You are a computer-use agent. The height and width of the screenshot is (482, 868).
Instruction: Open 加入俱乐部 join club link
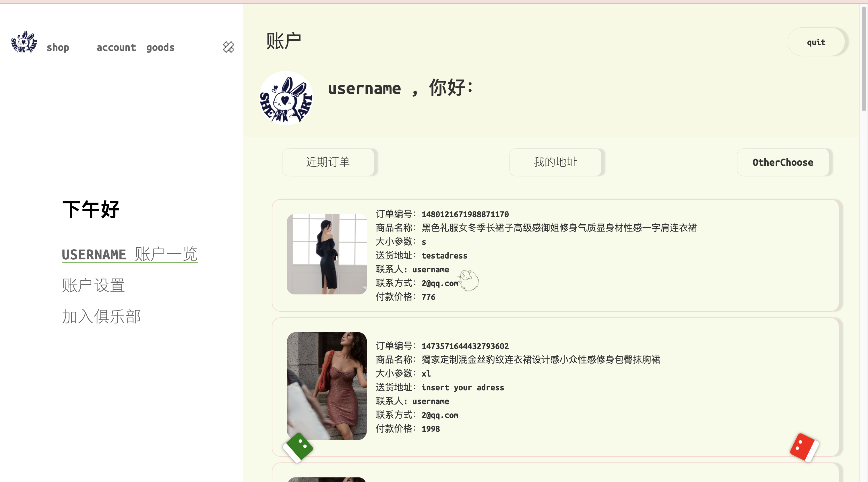pos(101,317)
